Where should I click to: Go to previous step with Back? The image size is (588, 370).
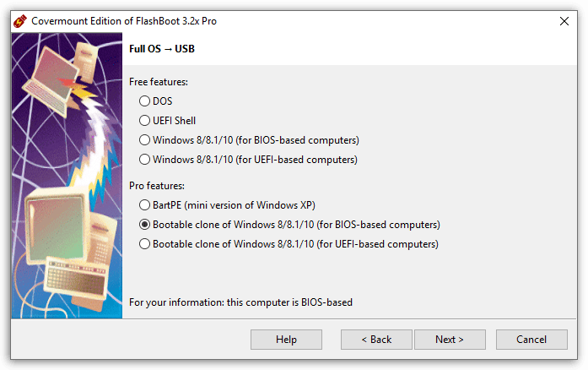click(x=376, y=340)
